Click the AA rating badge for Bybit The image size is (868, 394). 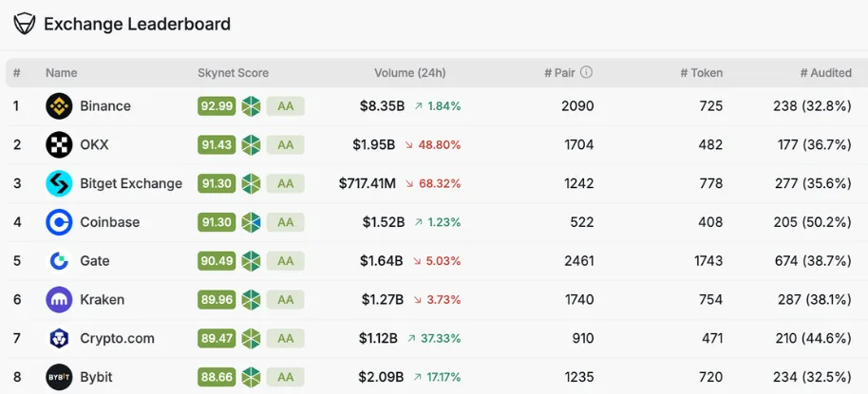[x=286, y=378]
